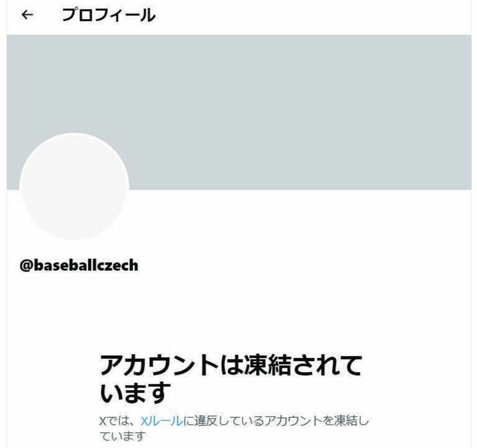Click the アカウントは凍結されて heading line

pyautogui.click(x=231, y=365)
